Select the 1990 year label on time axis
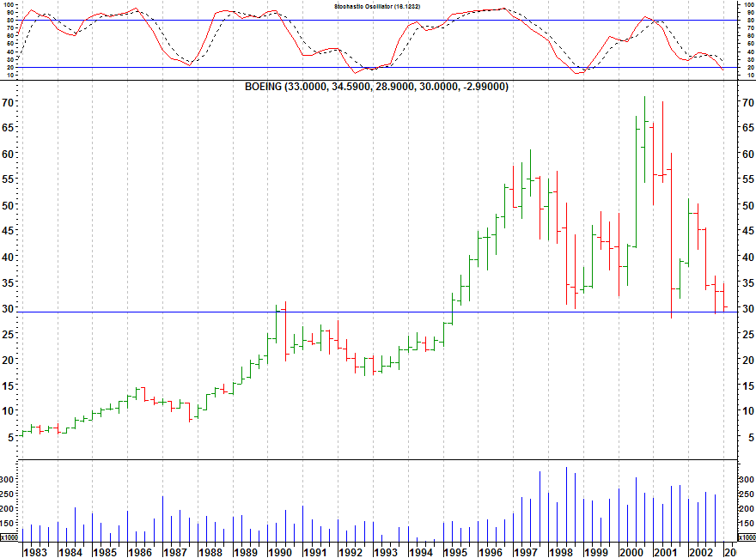The image size is (756, 558). [x=281, y=552]
